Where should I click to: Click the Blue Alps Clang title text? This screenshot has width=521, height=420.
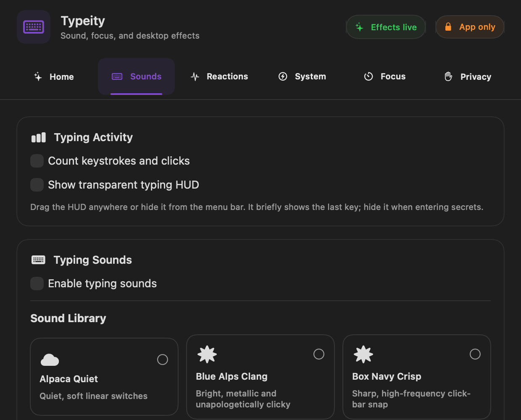pyautogui.click(x=232, y=376)
